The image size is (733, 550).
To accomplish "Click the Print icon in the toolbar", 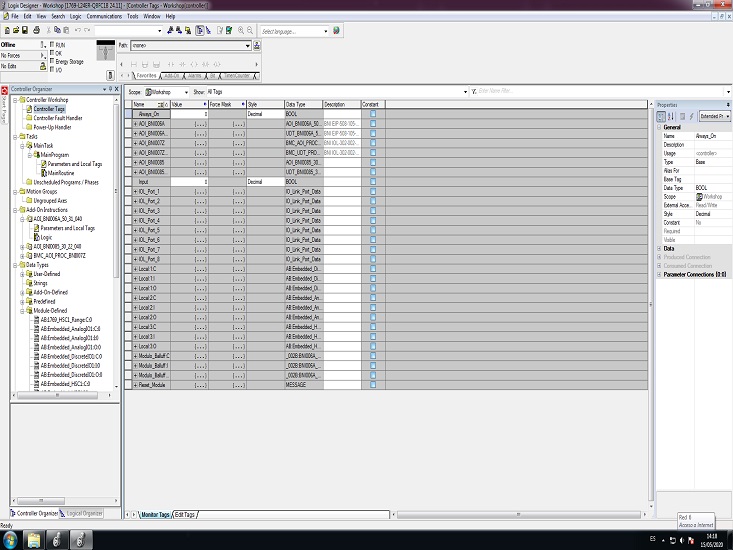I will [36, 31].
